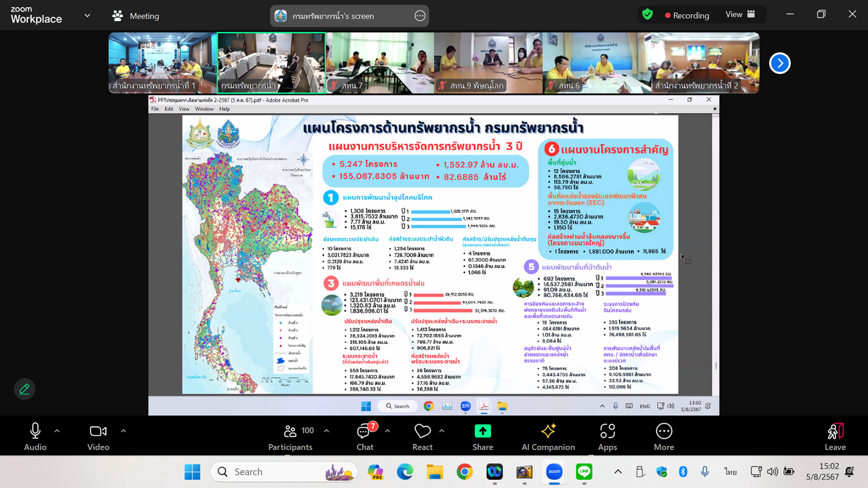Viewport: 868px width, 488px height.
Task: Open the Chat panel with 7 unread
Action: point(365,436)
